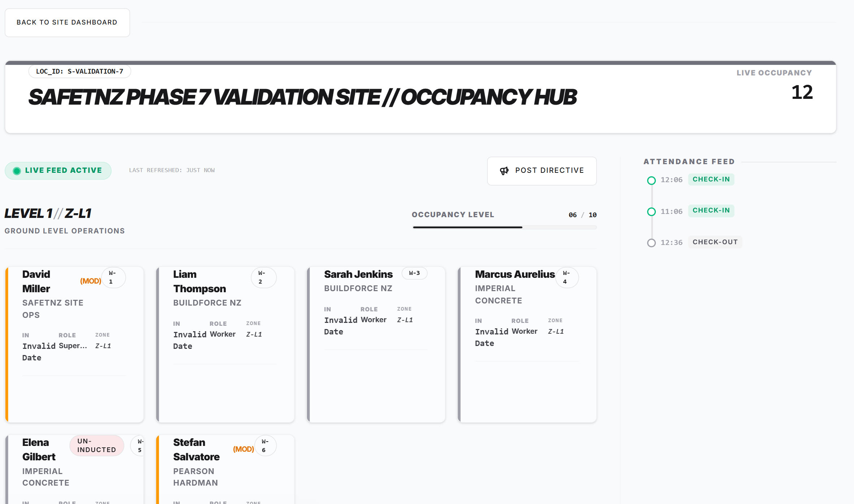Click the megaphone icon on Post Directive

coord(504,171)
